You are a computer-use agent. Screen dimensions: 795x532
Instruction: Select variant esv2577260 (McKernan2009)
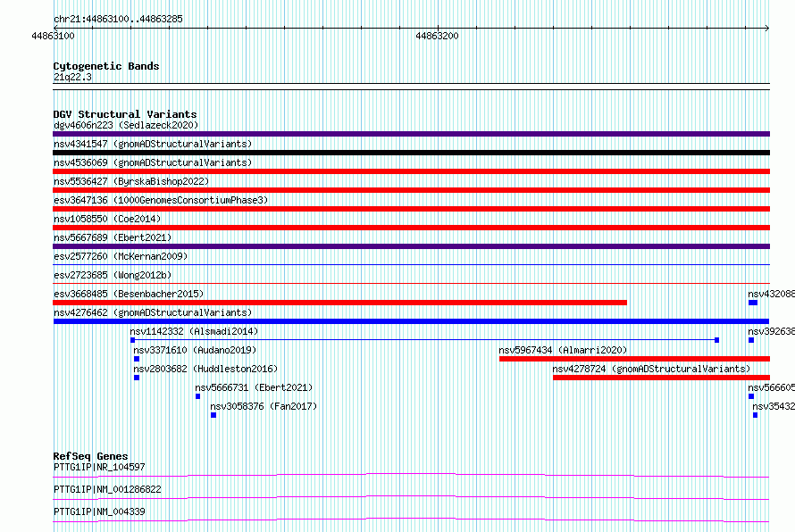point(121,256)
